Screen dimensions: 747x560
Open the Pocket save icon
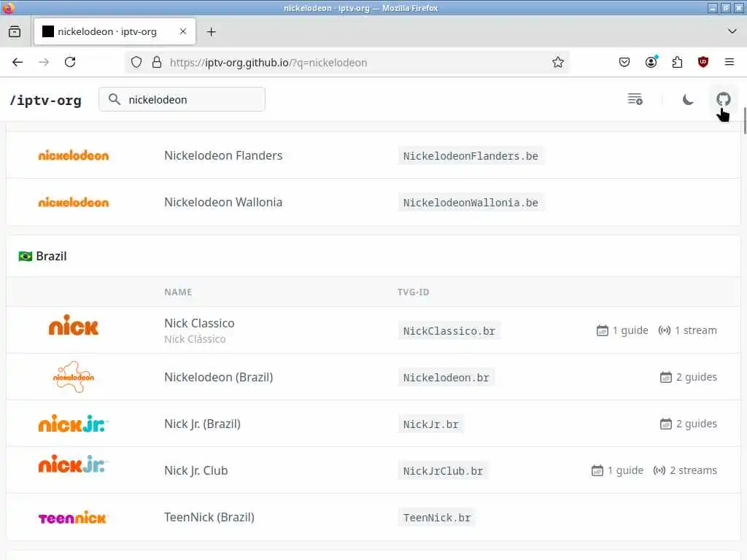coord(624,63)
